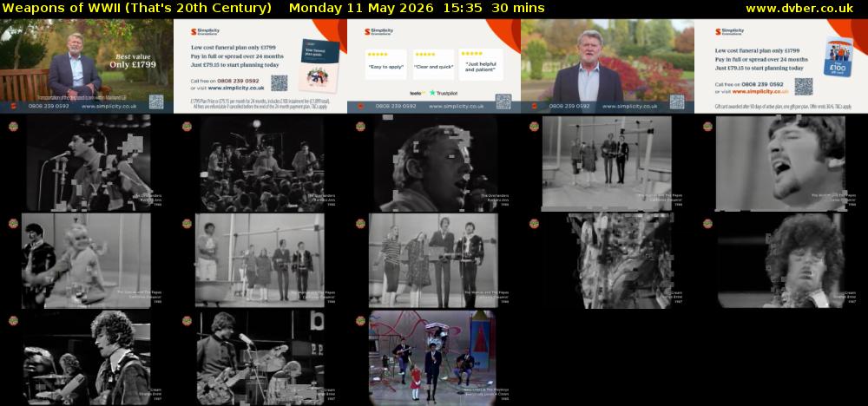Click the £100 gift card graphic
Image resolution: width=868 pixels, height=406 pixels.
coord(839,57)
